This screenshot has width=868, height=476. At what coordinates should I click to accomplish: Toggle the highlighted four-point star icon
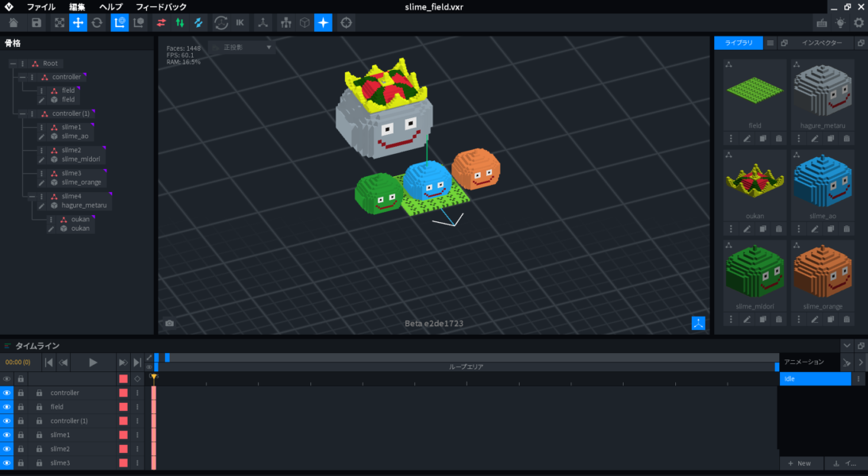pyautogui.click(x=323, y=23)
